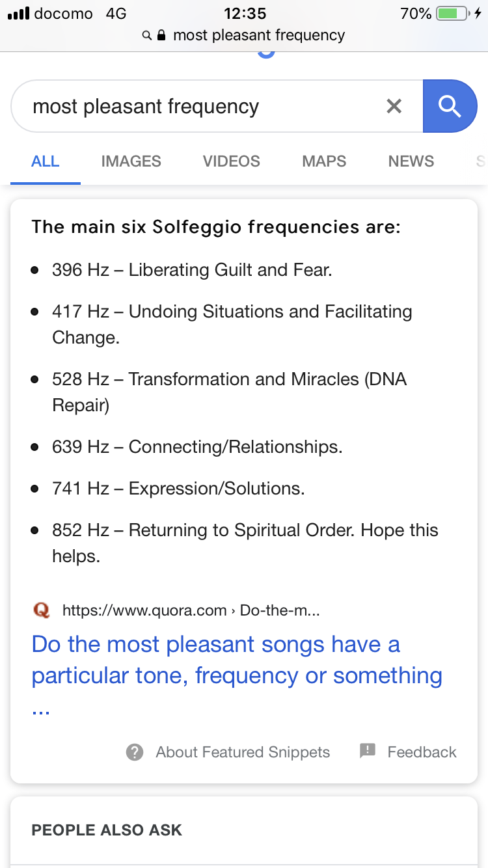Viewport: 488px width, 868px height.
Task: Tap the blue search magnifier button
Action: pos(450,106)
